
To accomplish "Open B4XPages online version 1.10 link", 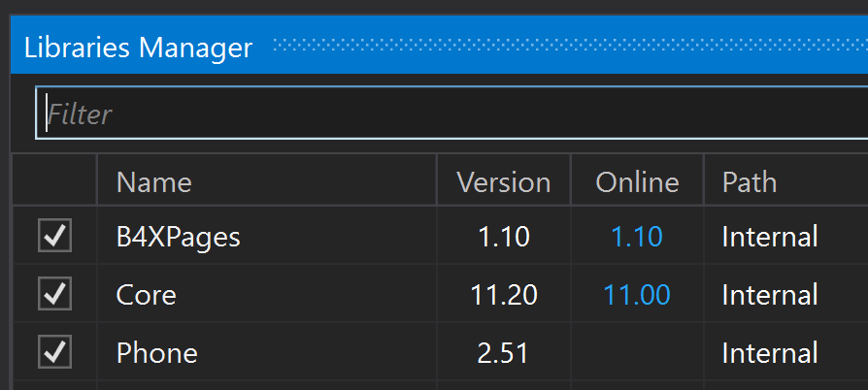I will (x=637, y=236).
